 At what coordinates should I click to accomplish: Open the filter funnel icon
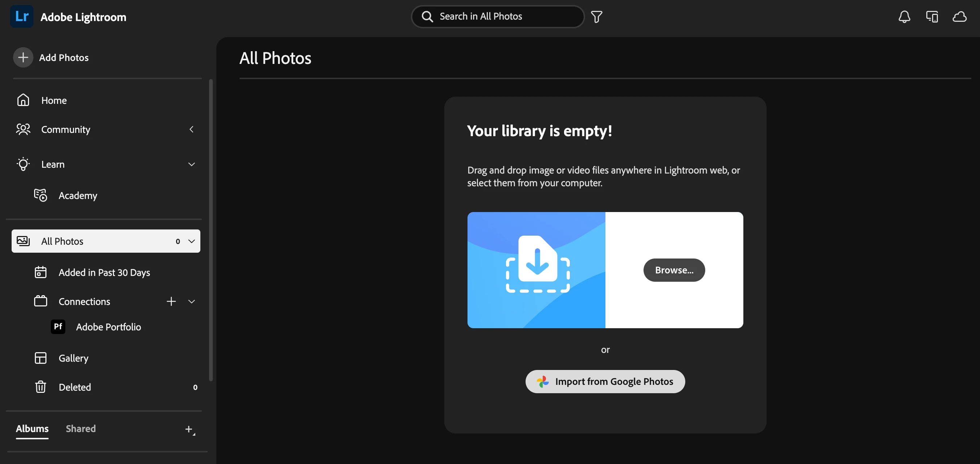tap(596, 17)
